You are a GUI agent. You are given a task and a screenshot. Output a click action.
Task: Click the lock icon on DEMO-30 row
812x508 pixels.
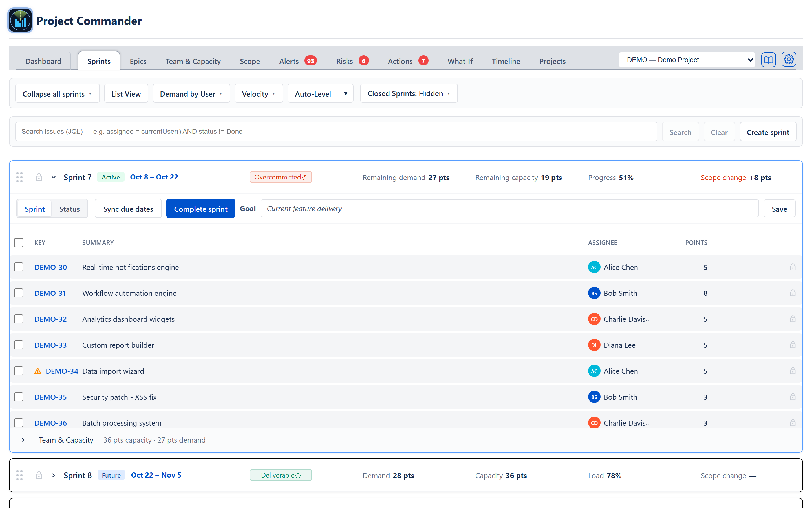pos(793,267)
